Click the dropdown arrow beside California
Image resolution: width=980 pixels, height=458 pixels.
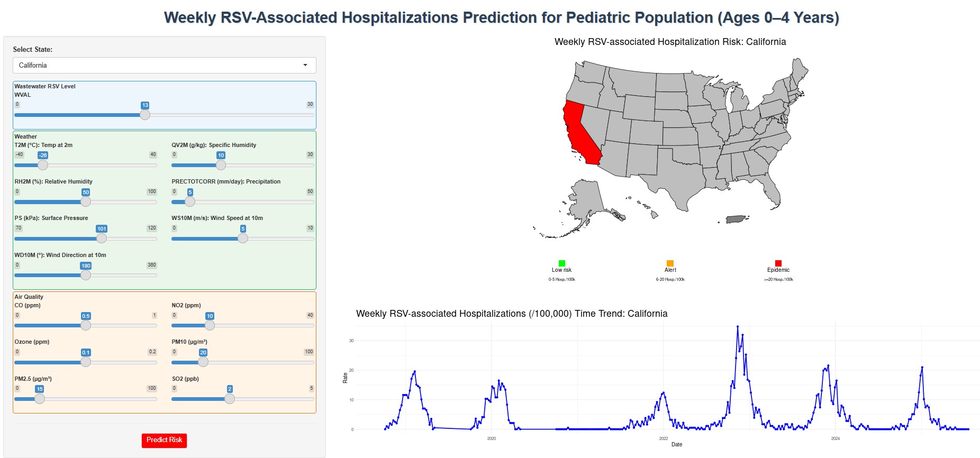pos(305,66)
